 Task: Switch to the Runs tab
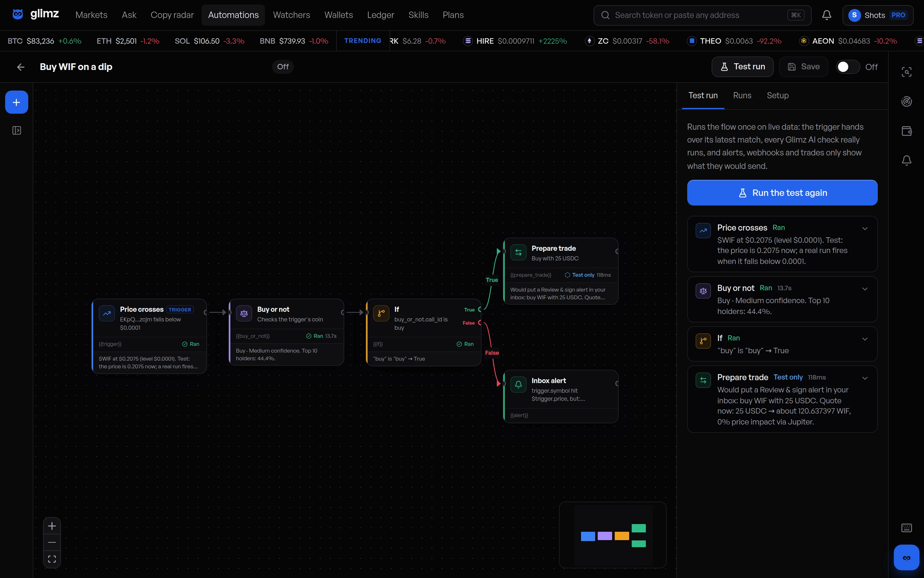coord(742,96)
